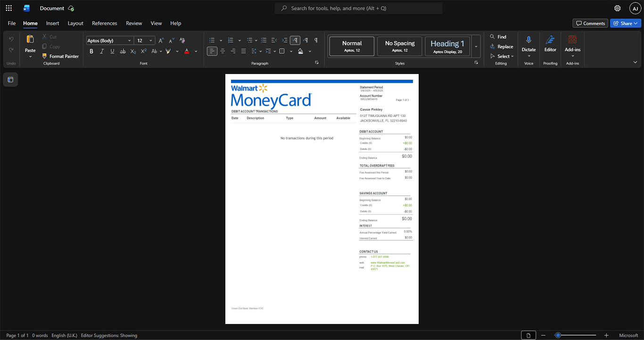
Task: Expand Dictate options arrow
Action: click(x=528, y=56)
